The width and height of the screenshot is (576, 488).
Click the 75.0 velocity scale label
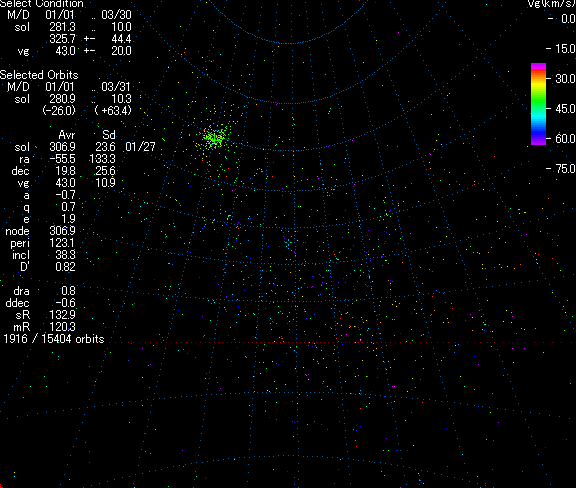565,169
